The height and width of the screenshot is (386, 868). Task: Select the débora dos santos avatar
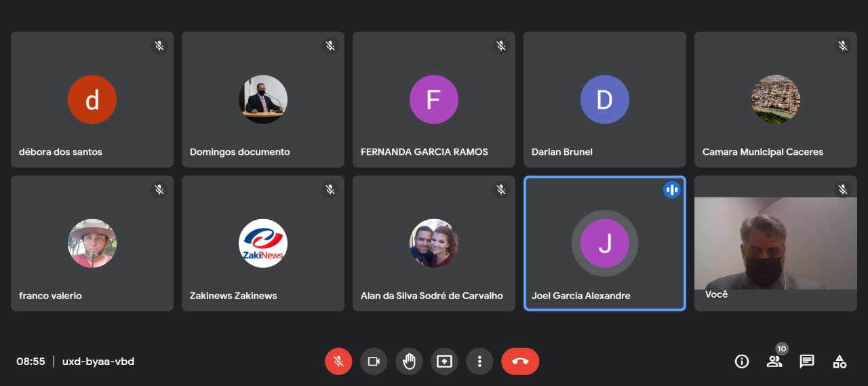pyautogui.click(x=92, y=100)
